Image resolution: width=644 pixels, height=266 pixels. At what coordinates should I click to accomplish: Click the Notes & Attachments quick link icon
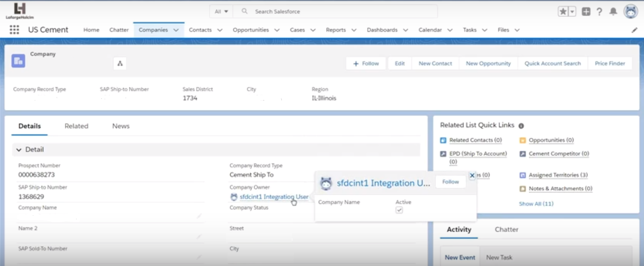click(522, 189)
